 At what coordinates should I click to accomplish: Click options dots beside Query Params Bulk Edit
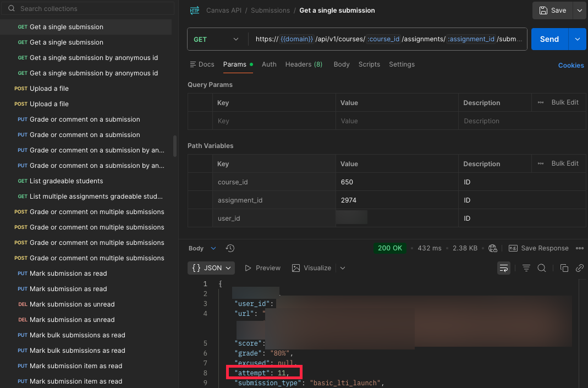[541, 102]
